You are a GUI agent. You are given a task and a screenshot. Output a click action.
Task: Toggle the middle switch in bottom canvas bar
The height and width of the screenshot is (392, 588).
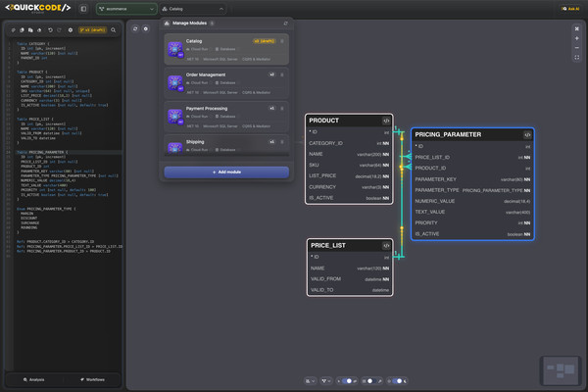[371, 381]
